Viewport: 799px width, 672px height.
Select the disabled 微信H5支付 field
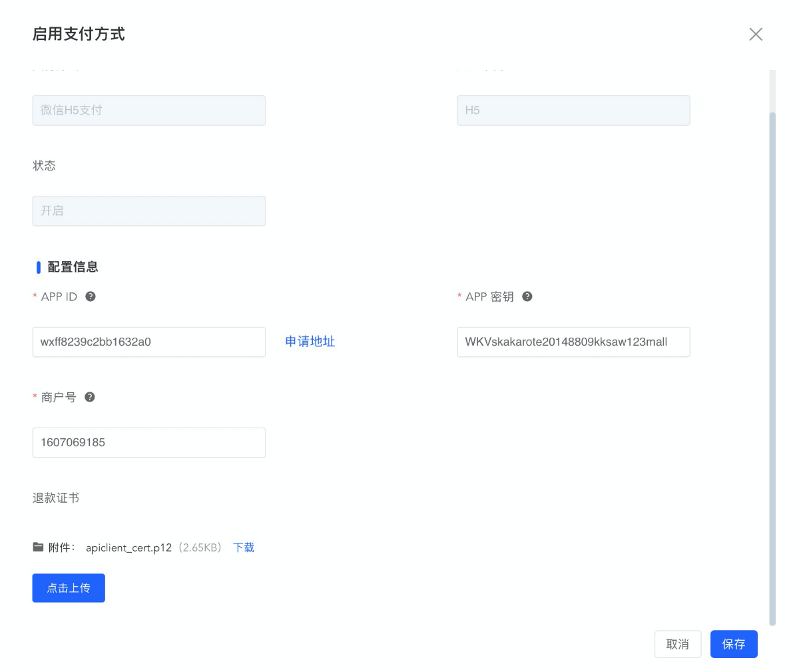coord(148,110)
